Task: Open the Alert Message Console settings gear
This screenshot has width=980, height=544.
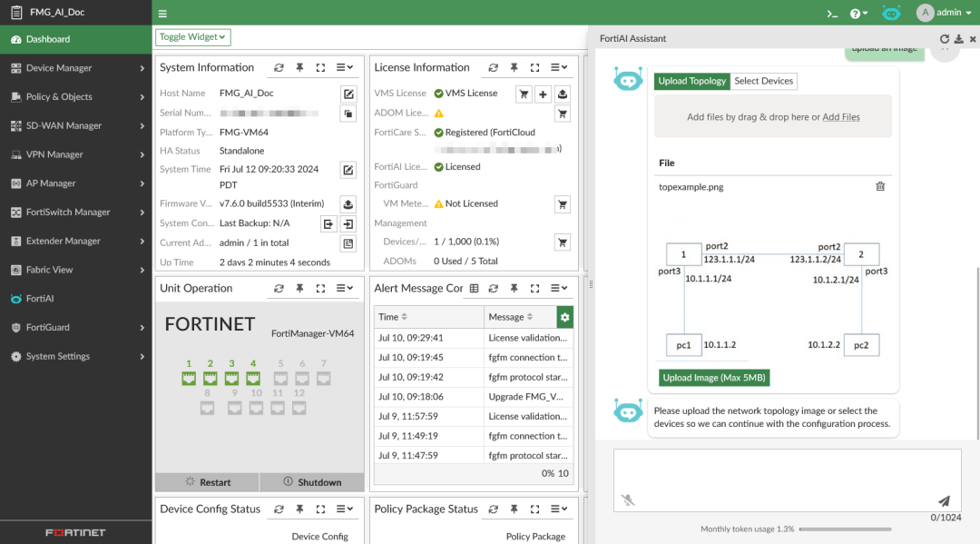Action: click(x=565, y=317)
